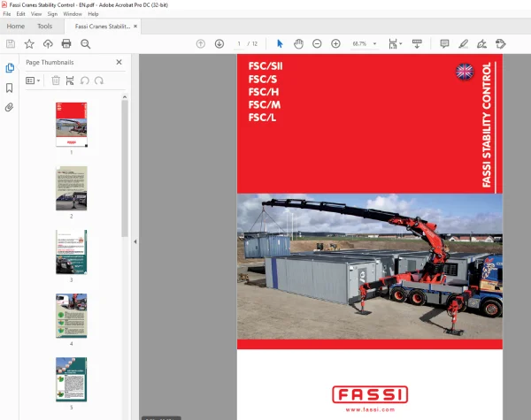Select page 3 thumbnail
This screenshot has width=531, height=420.
tap(71, 252)
